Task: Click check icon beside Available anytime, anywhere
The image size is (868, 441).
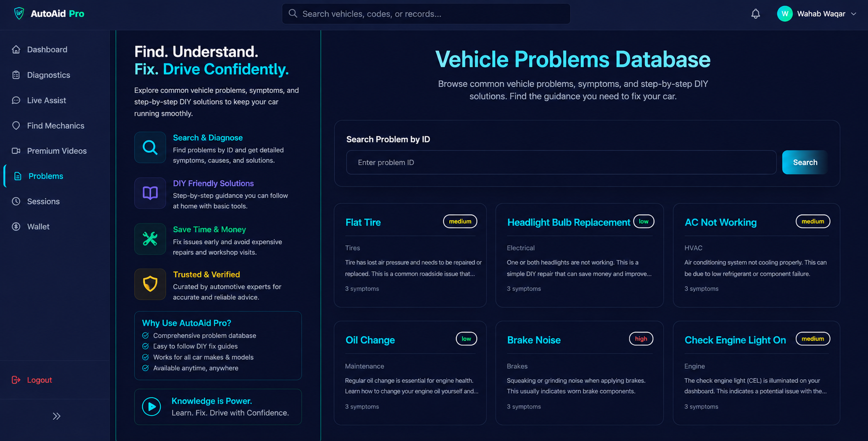Action: tap(146, 368)
